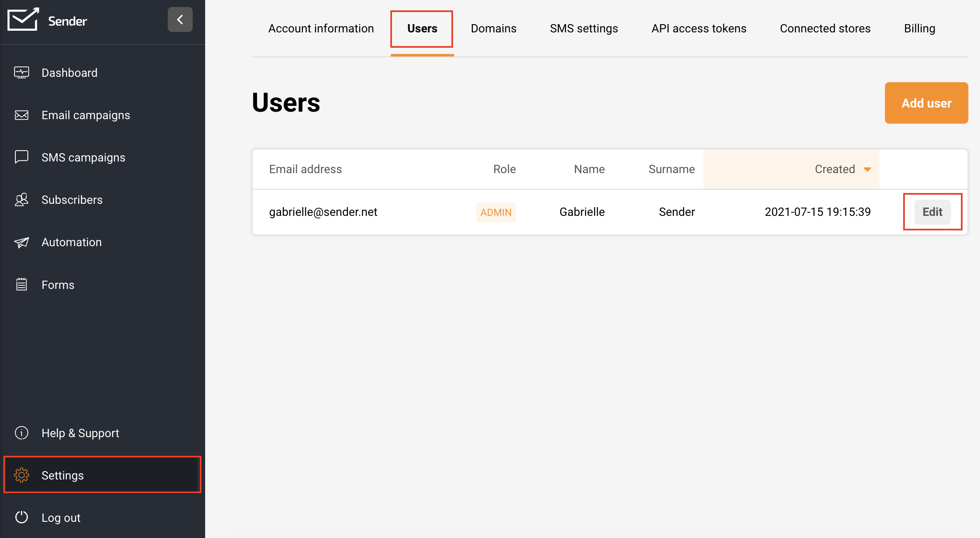Click the Subscribers people icon

pos(22,200)
